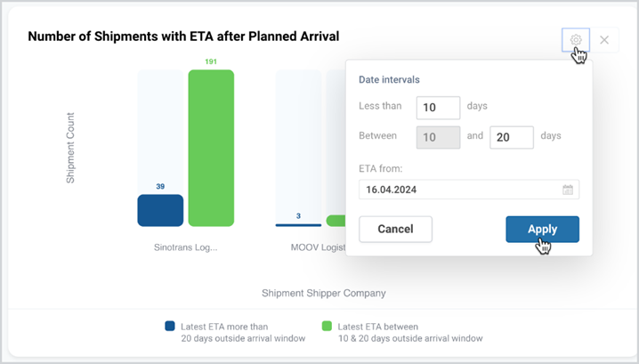Close the shipments widget with X

(x=604, y=40)
